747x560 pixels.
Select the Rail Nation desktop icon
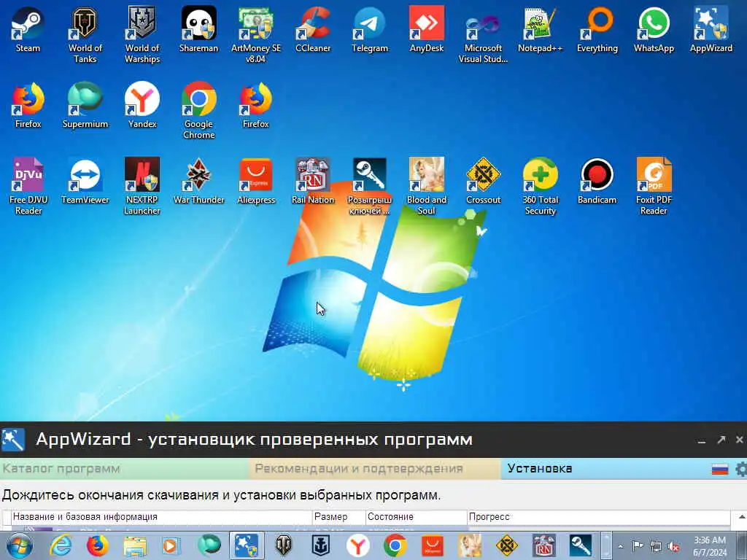[x=313, y=181]
